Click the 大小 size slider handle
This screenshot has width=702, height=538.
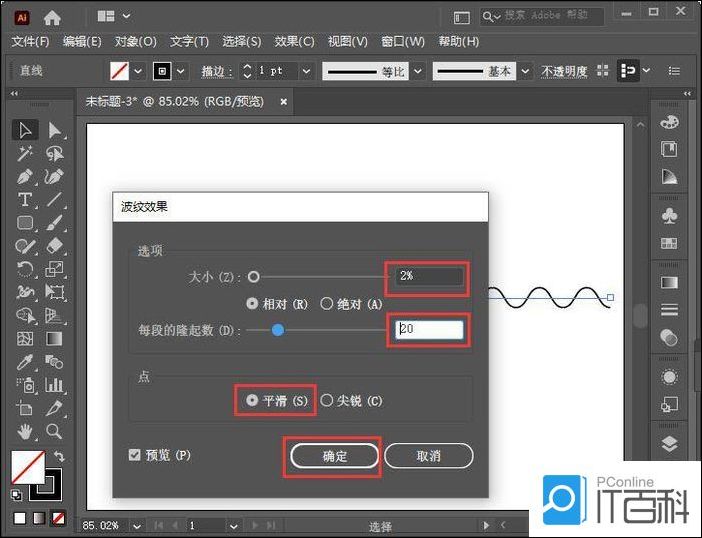pyautogui.click(x=253, y=277)
